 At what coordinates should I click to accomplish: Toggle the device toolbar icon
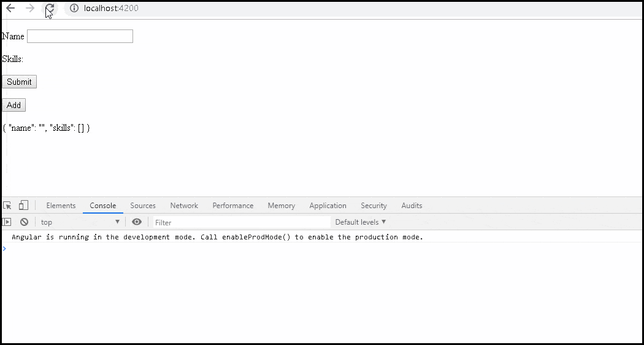tap(23, 206)
